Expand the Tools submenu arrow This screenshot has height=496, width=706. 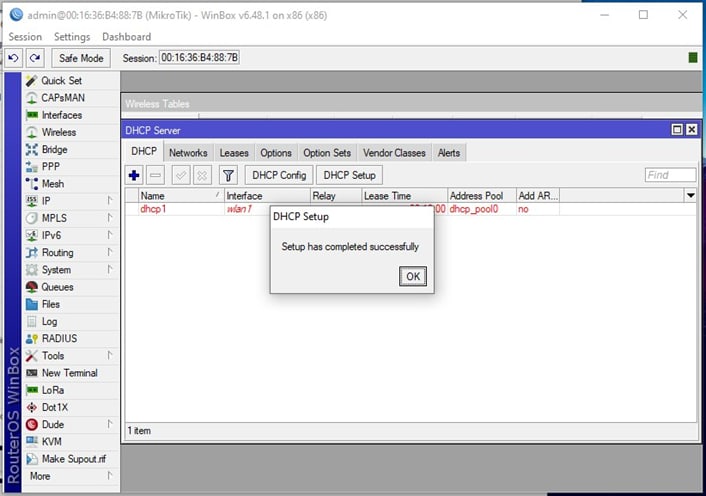tap(110, 355)
